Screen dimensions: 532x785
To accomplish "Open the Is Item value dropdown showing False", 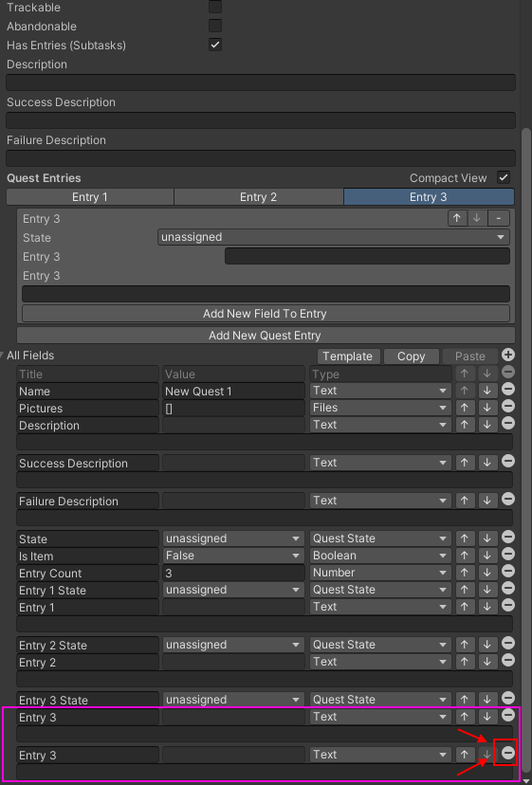I will (233, 556).
